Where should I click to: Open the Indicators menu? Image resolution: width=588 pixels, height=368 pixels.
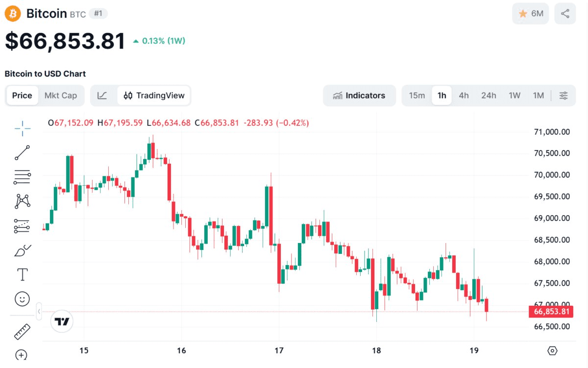tap(359, 96)
